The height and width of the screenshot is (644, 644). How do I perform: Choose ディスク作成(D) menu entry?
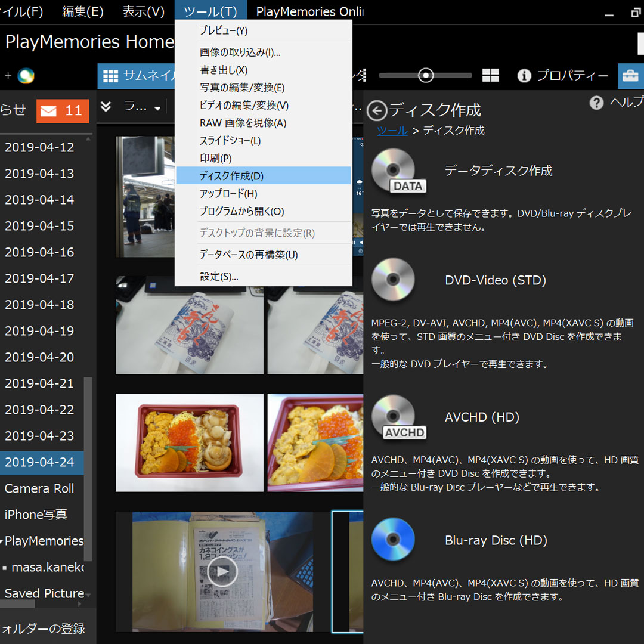[264, 176]
